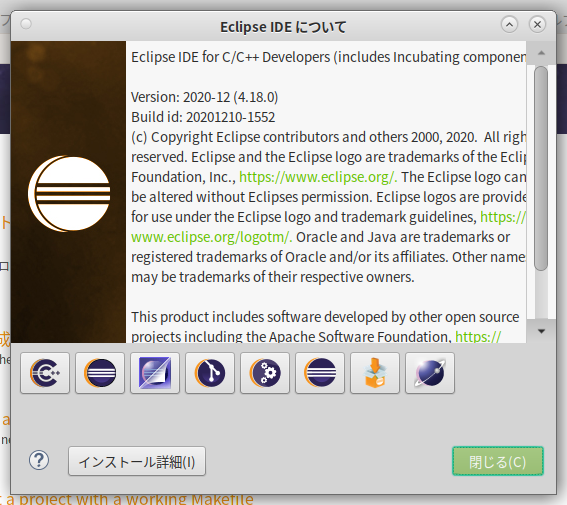567x505 pixels.
Task: Open the help question mark icon
Action: point(39,460)
